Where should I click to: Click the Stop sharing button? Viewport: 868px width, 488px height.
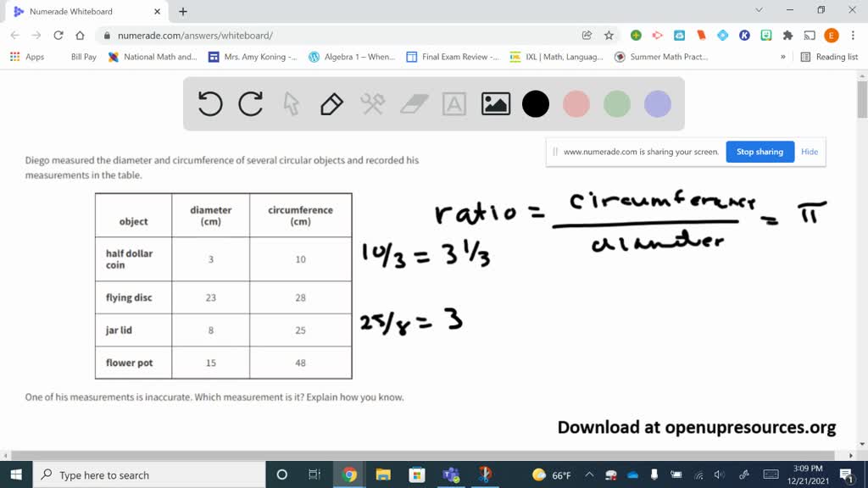759,152
